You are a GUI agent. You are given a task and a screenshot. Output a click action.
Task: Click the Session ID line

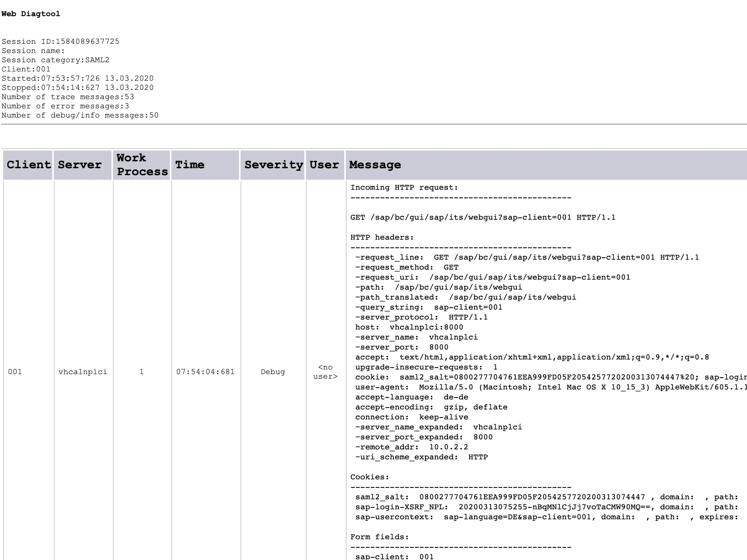pyautogui.click(x=60, y=41)
